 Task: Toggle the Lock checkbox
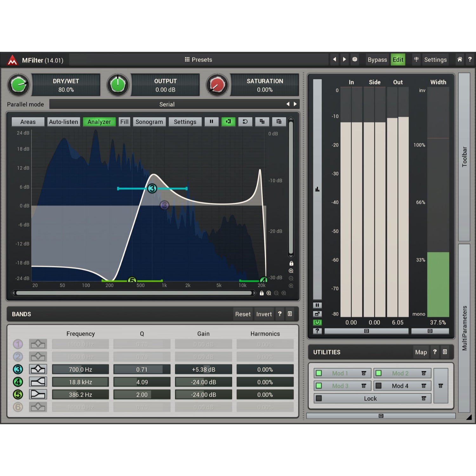319,398
